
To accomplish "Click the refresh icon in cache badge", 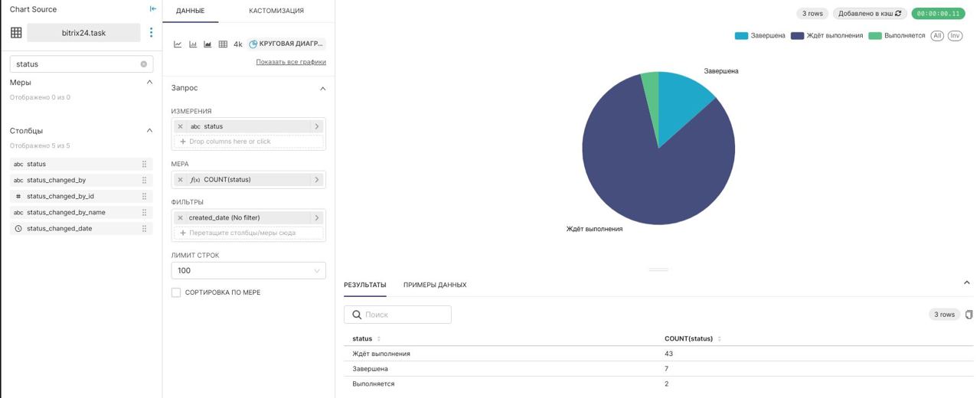I will tap(898, 13).
